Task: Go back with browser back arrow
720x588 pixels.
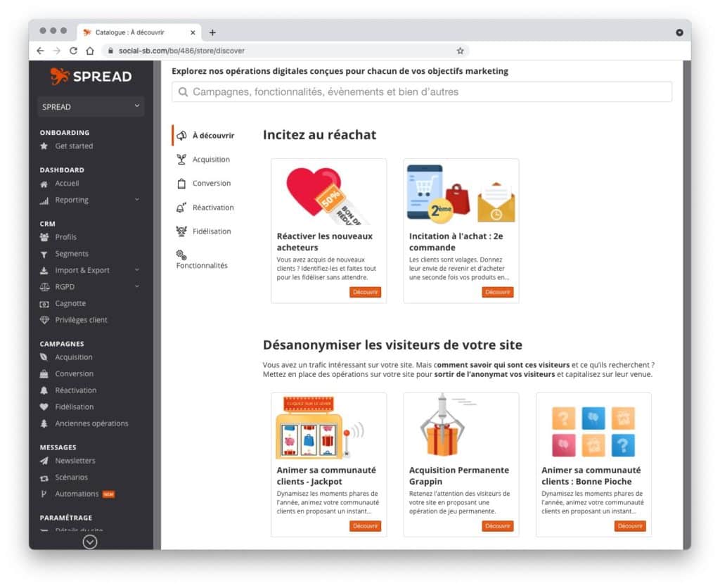Action: pyautogui.click(x=40, y=51)
